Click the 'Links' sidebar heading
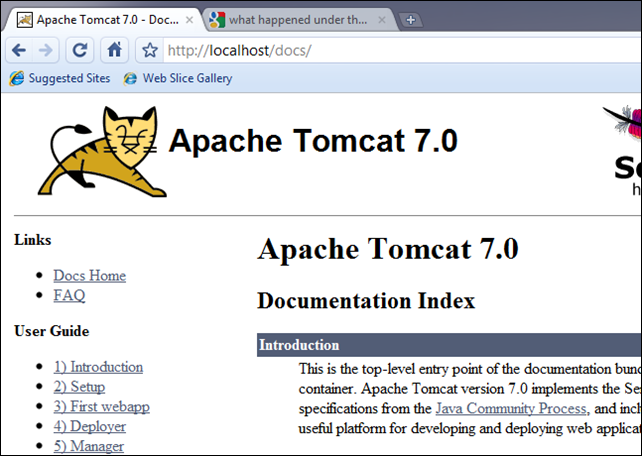The height and width of the screenshot is (456, 642). click(x=33, y=239)
